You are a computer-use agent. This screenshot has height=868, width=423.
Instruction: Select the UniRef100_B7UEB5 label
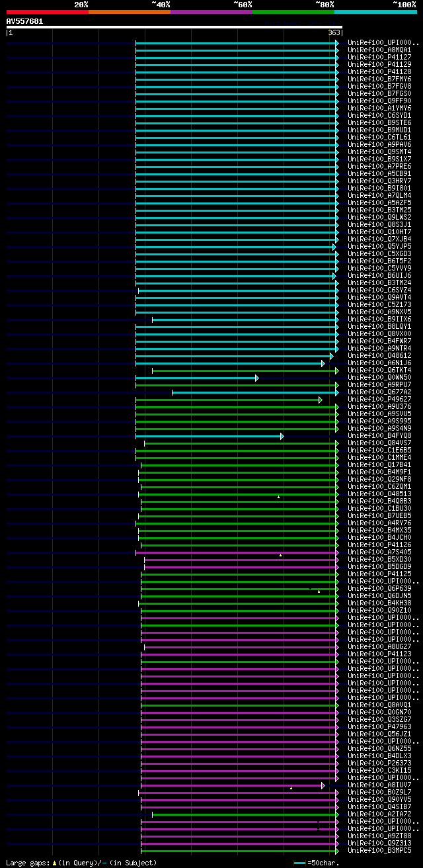(379, 516)
